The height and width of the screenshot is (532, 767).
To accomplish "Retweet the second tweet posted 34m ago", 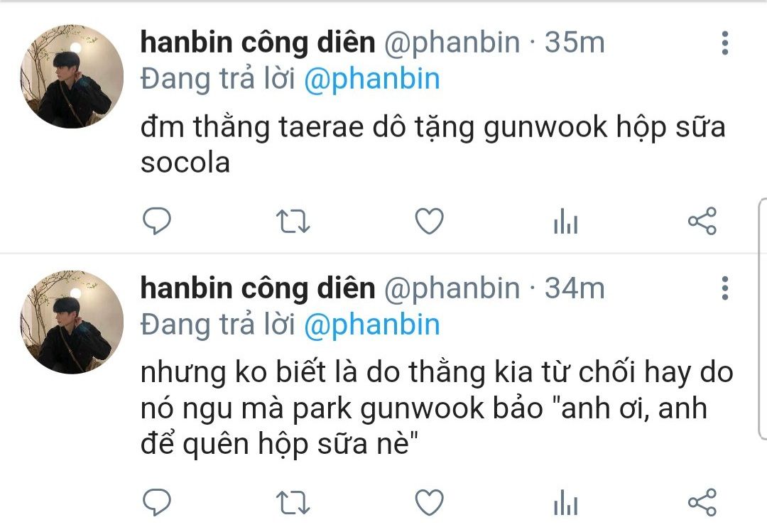I will 293,502.
